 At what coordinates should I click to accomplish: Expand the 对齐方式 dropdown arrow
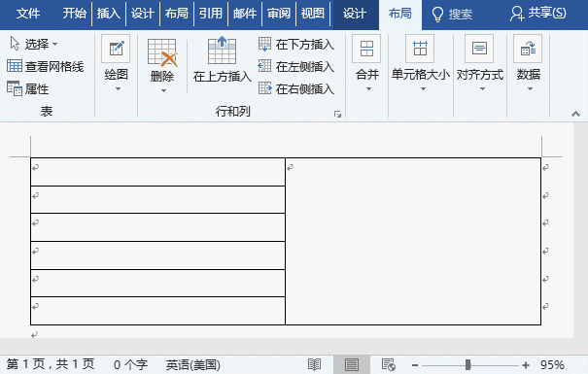(482, 89)
